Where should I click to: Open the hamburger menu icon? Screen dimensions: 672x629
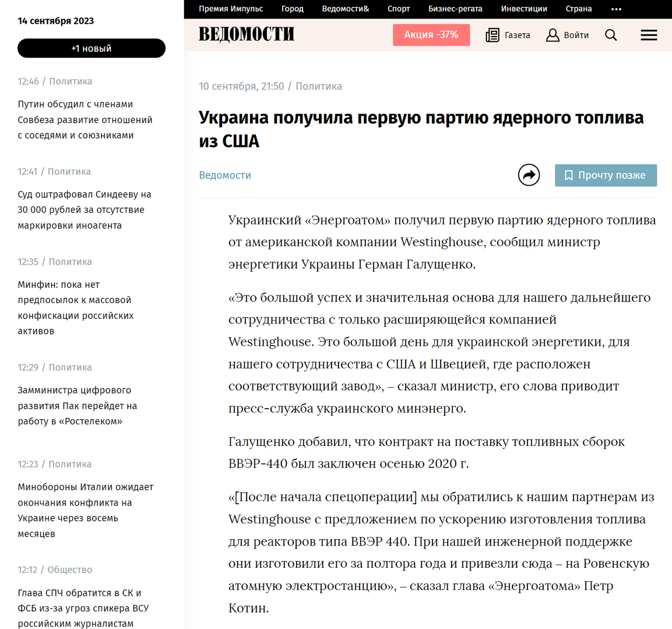(x=649, y=35)
